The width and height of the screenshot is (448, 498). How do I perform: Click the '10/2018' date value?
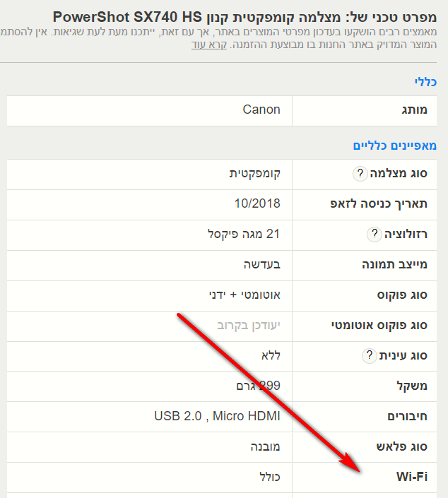click(257, 203)
